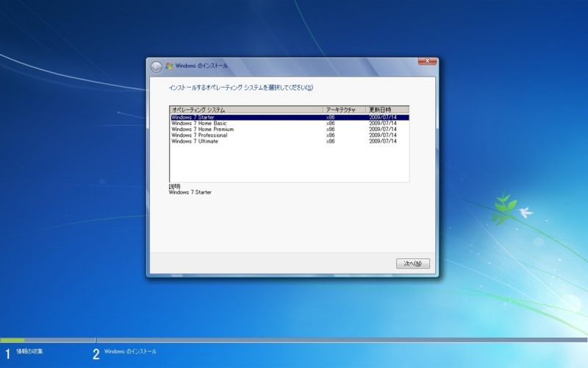Click the オペレーティング システム column header
Viewport: 588px width, 368px height.
(246, 110)
